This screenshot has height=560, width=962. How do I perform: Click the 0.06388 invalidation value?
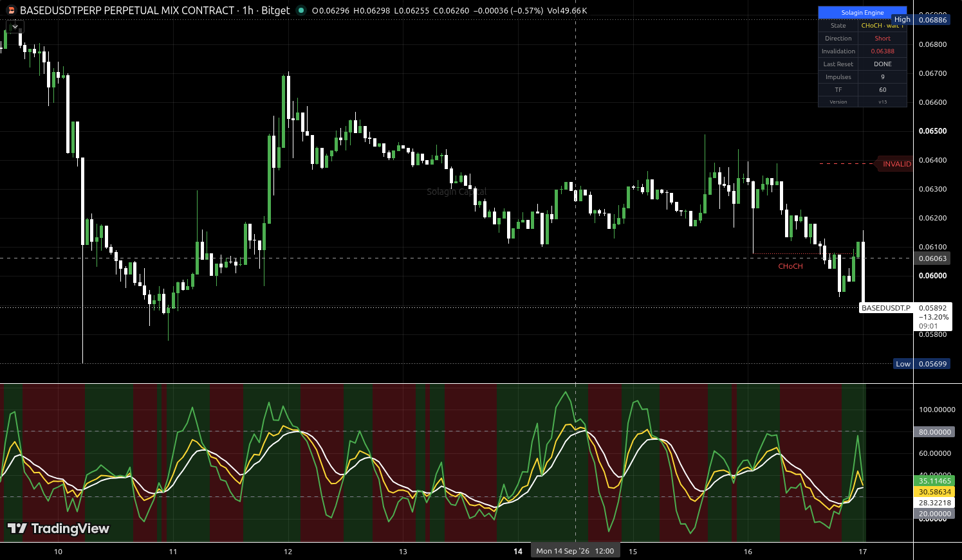[x=882, y=51]
